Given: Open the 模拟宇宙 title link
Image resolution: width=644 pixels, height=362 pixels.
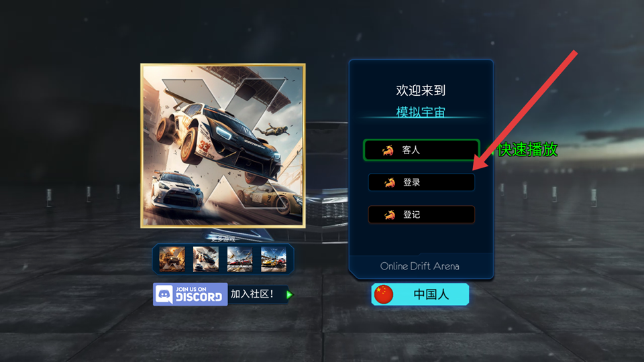Looking at the screenshot, I should point(421,112).
